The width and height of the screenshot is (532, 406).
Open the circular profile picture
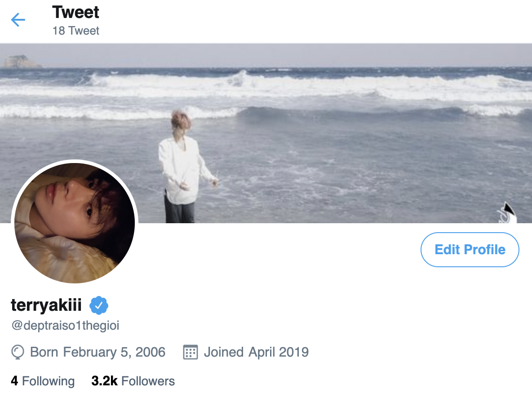pos(75,223)
